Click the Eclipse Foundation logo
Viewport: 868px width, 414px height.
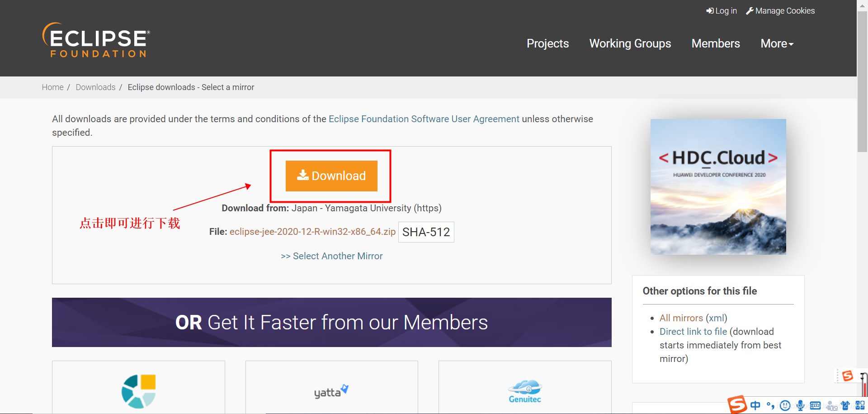(x=96, y=40)
